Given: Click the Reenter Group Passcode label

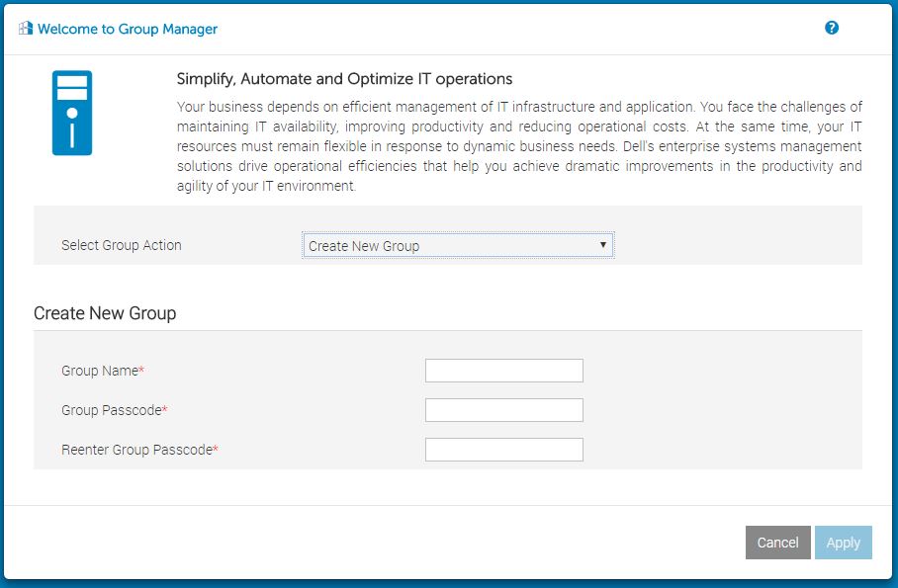Looking at the screenshot, I should pos(136,450).
